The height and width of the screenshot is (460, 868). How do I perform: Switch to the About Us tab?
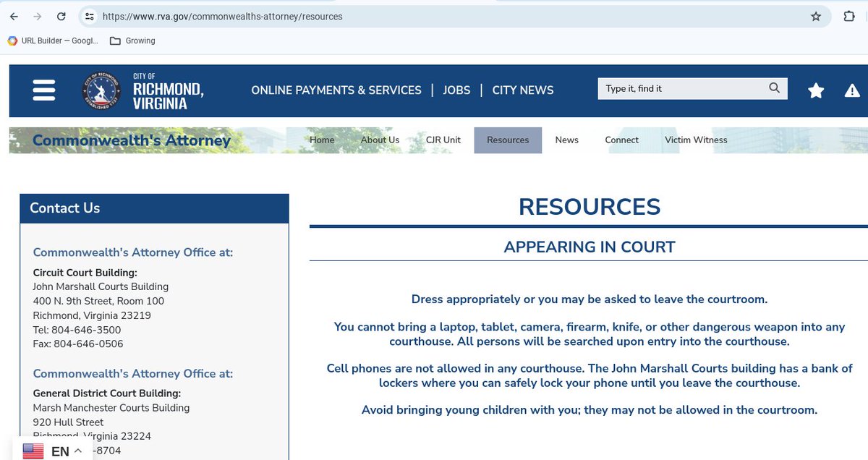380,140
